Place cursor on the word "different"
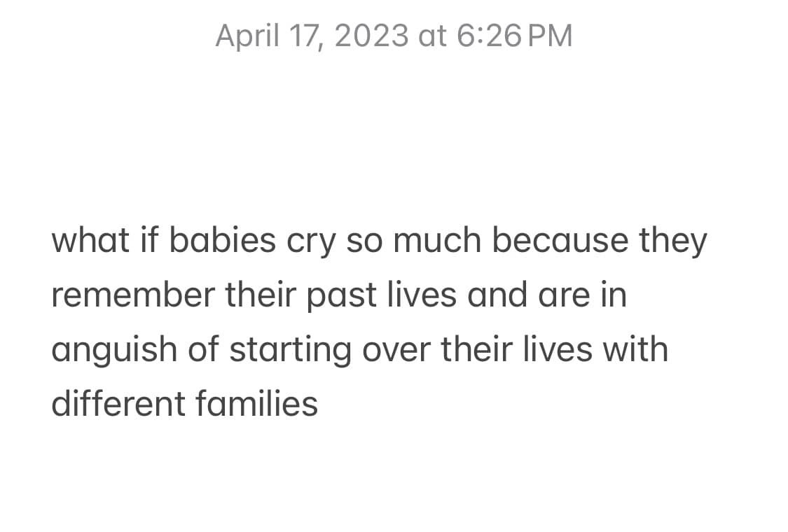The width and height of the screenshot is (788, 532). pyautogui.click(x=118, y=404)
